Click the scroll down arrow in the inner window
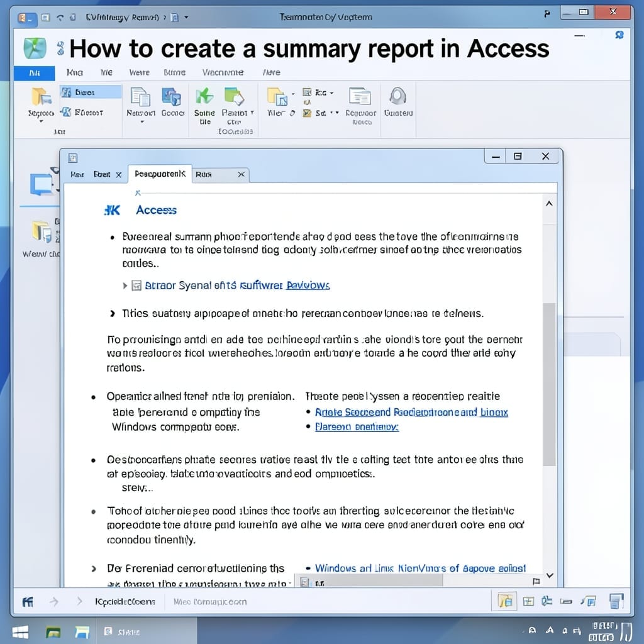This screenshot has height=644, width=644. (550, 575)
